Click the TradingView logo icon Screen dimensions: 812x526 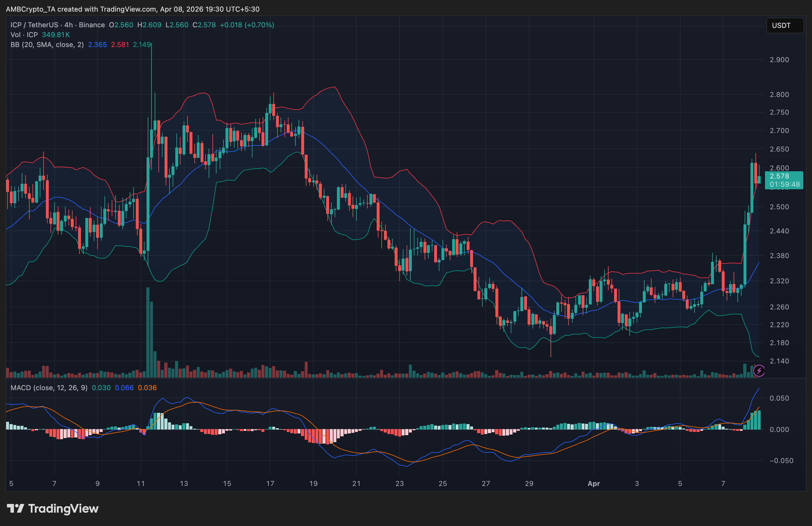(x=15, y=508)
